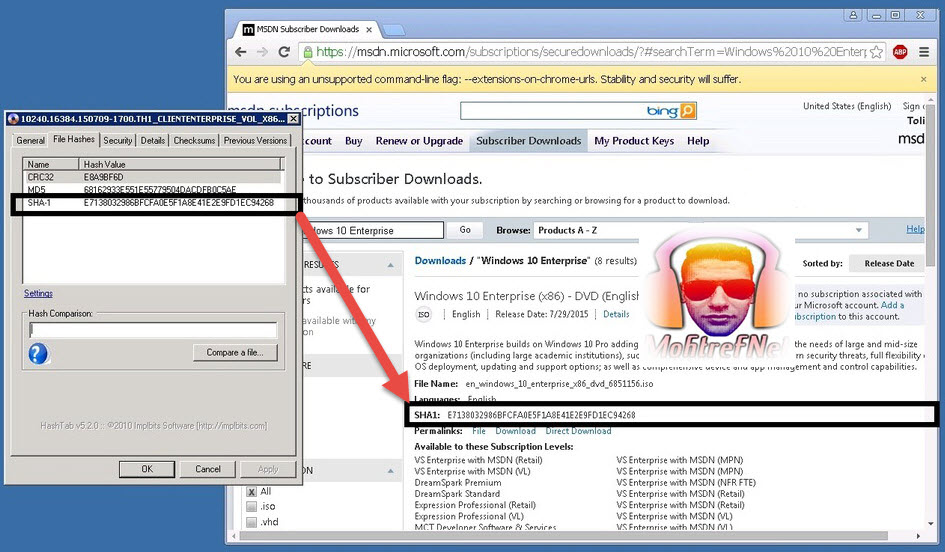Select the CRC32 hash row

pyautogui.click(x=153, y=177)
